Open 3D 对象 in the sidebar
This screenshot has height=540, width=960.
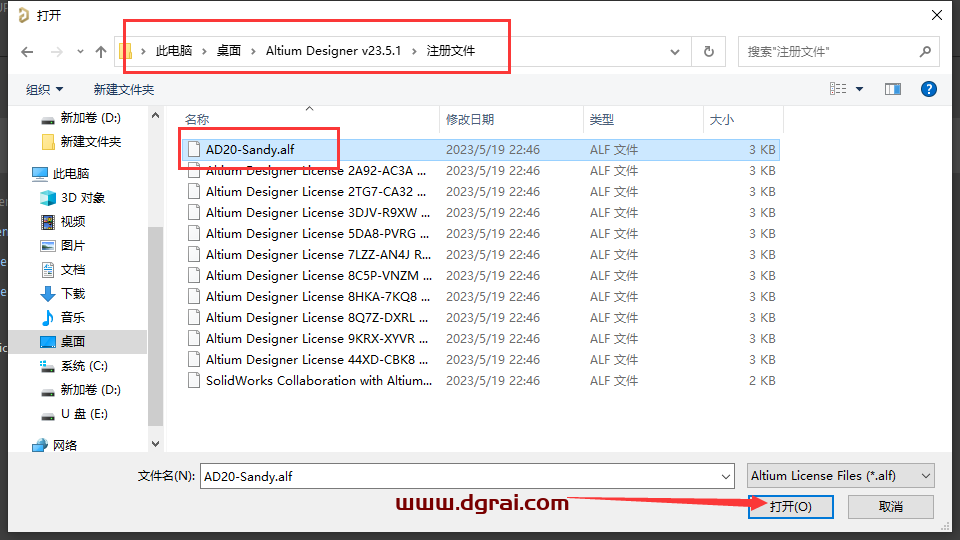73,198
